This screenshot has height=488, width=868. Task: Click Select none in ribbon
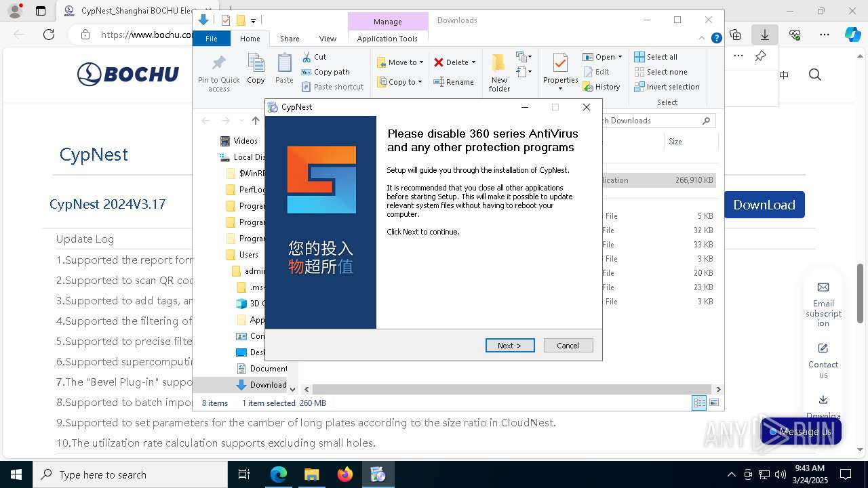pos(660,72)
